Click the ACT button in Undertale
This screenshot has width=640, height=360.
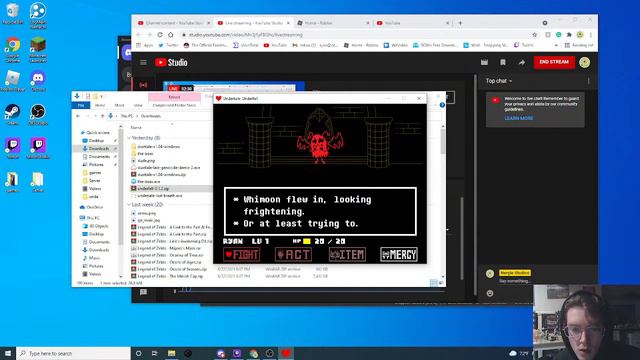pyautogui.click(x=293, y=255)
